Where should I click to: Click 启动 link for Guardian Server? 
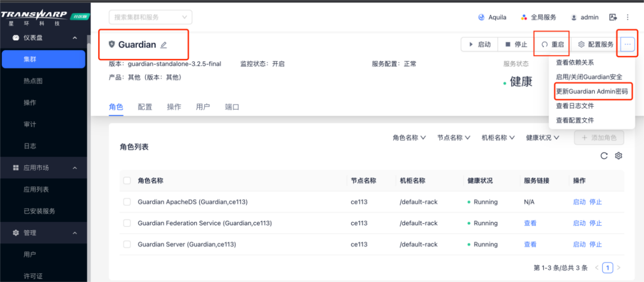[580, 244]
